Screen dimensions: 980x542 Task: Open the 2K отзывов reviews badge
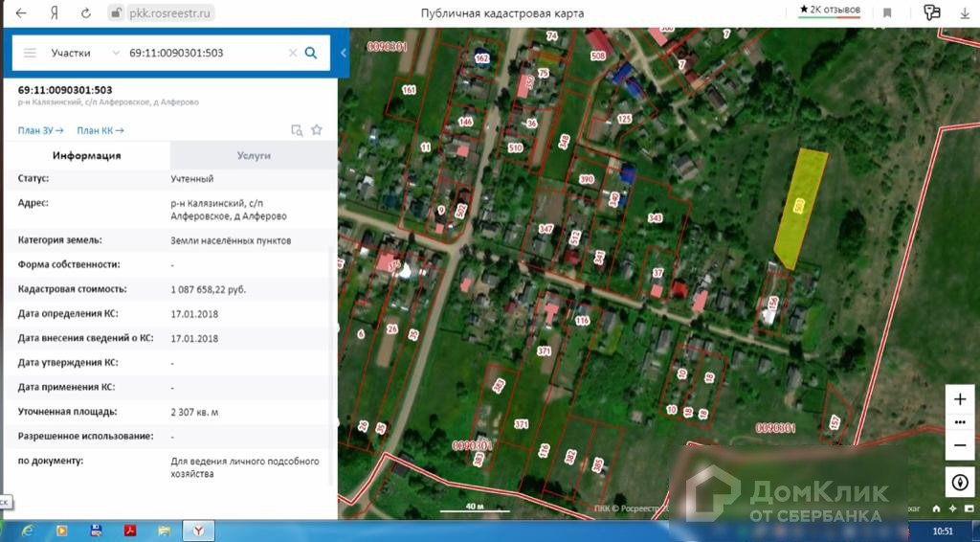(830, 11)
